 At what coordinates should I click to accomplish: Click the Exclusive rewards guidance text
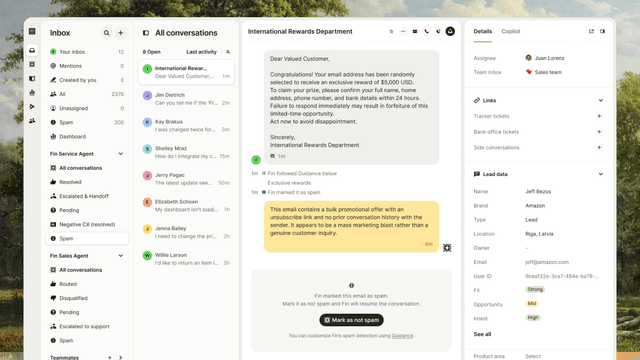(289, 183)
